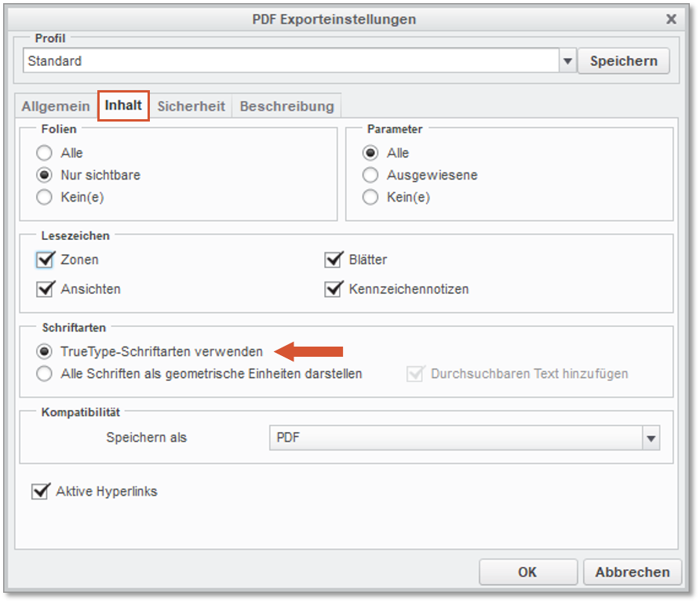Toggle the Zonen checkbox
The height and width of the screenshot is (603, 700).
(45, 260)
